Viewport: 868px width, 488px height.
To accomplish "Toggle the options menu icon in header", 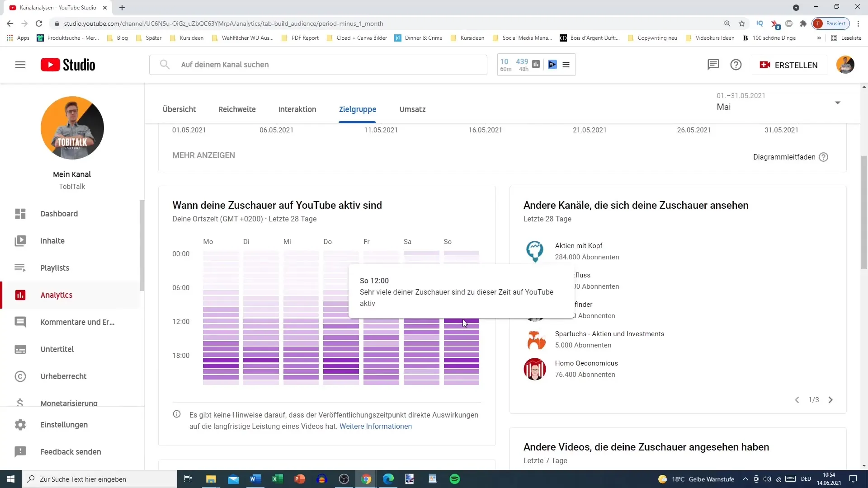I will pyautogui.click(x=566, y=64).
